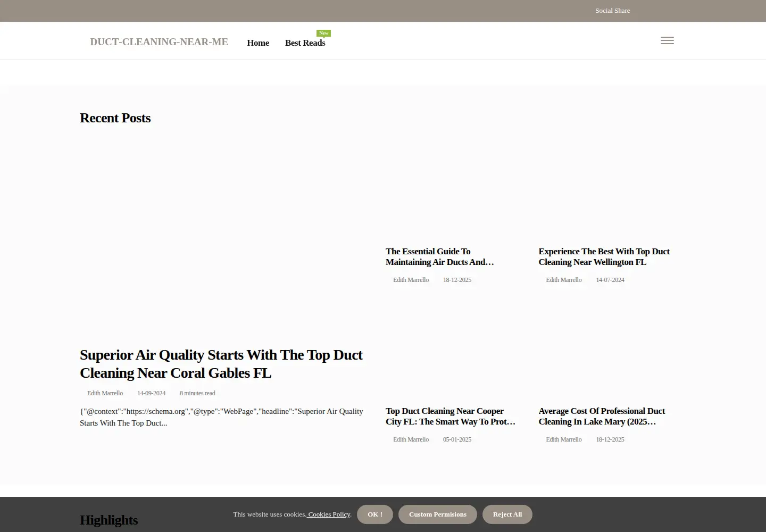Click the Highlights heading
Image resolution: width=766 pixels, height=532 pixels.
point(109,520)
